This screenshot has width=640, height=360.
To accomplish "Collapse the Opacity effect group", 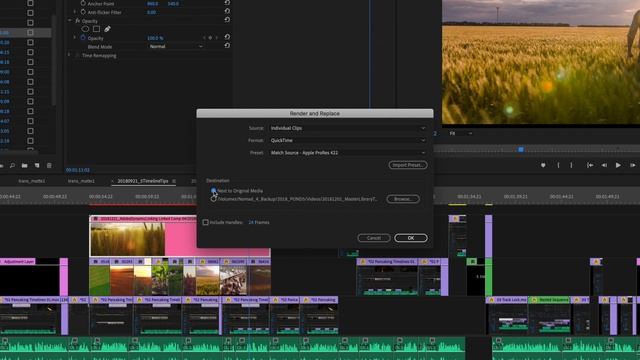I will pyautogui.click(x=70, y=20).
